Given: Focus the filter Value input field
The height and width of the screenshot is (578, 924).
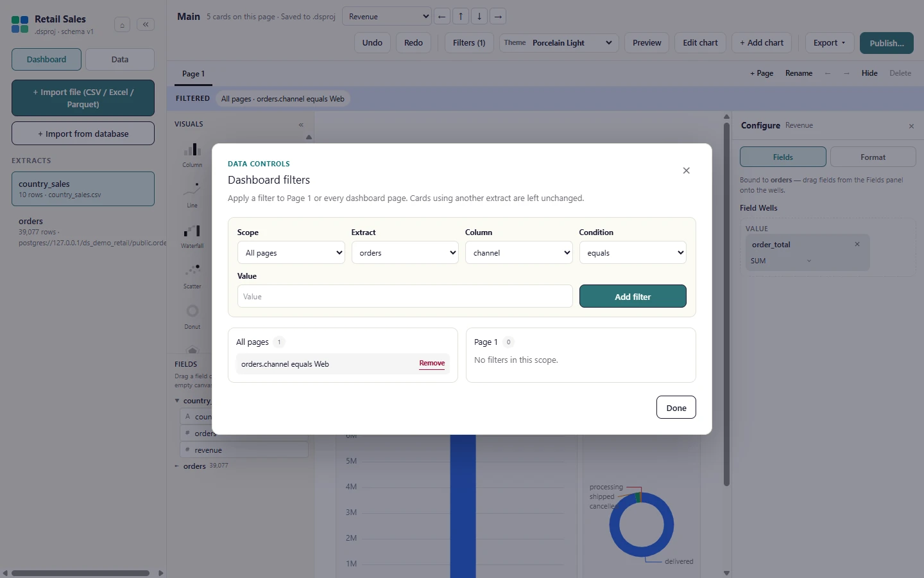Looking at the screenshot, I should [x=405, y=297].
